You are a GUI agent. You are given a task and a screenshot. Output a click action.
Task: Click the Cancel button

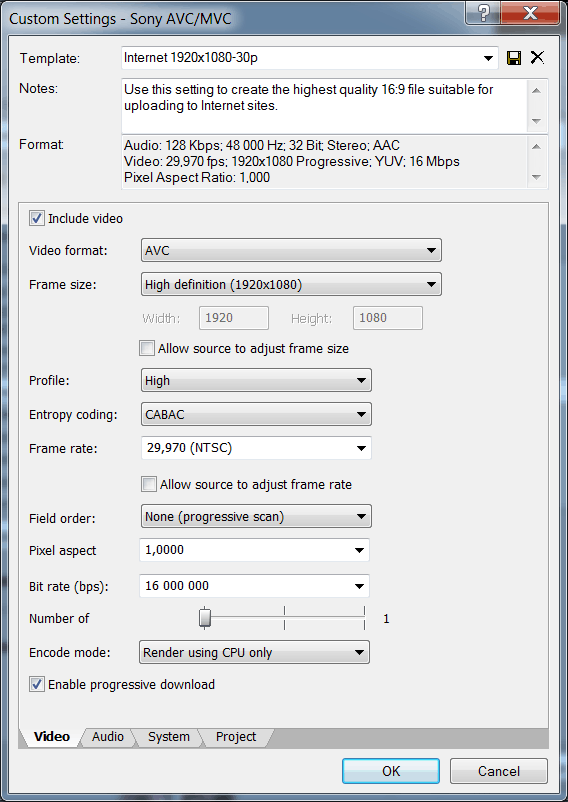pyautogui.click(x=499, y=771)
